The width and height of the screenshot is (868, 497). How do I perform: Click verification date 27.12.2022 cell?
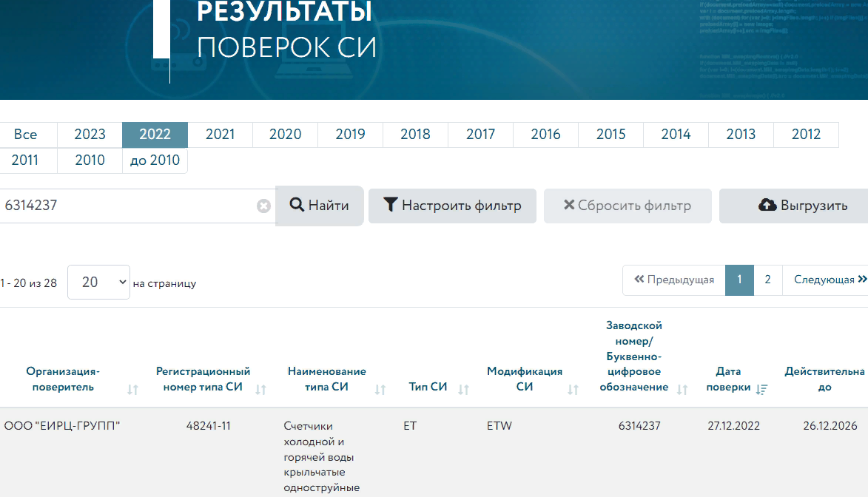click(733, 426)
